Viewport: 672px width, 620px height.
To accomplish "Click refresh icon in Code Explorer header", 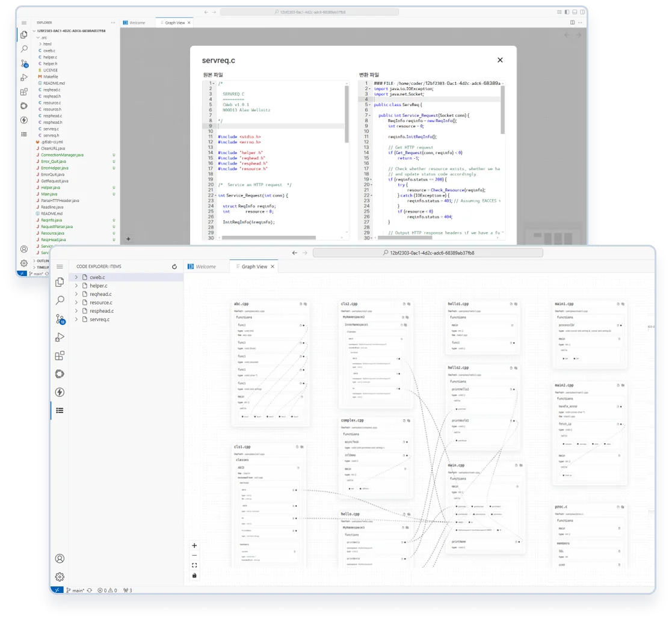I will [x=174, y=266].
